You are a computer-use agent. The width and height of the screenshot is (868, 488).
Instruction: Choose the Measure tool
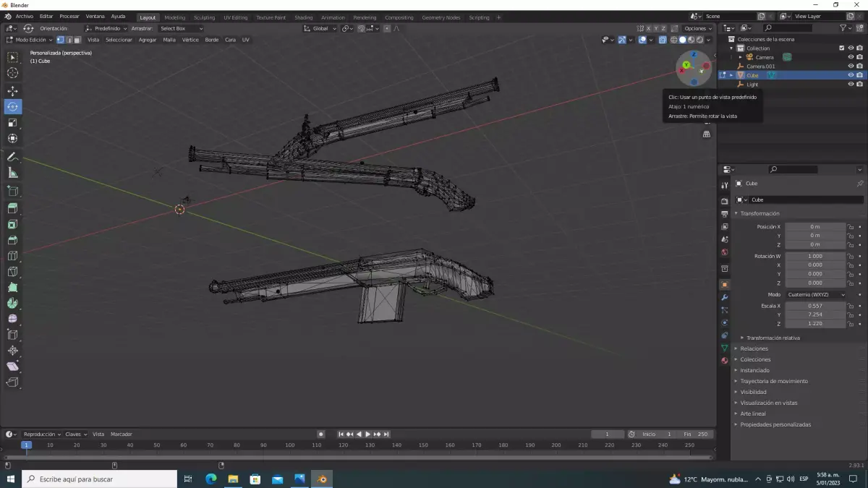click(12, 172)
